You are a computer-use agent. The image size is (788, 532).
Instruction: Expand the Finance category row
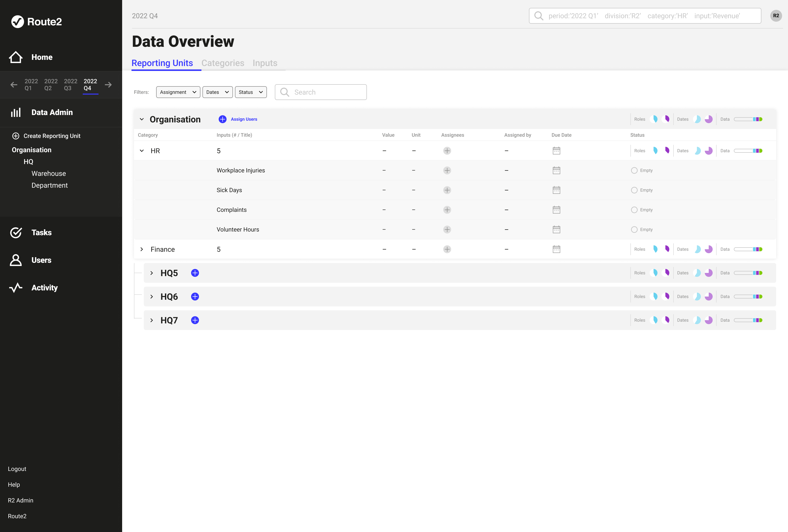(142, 249)
